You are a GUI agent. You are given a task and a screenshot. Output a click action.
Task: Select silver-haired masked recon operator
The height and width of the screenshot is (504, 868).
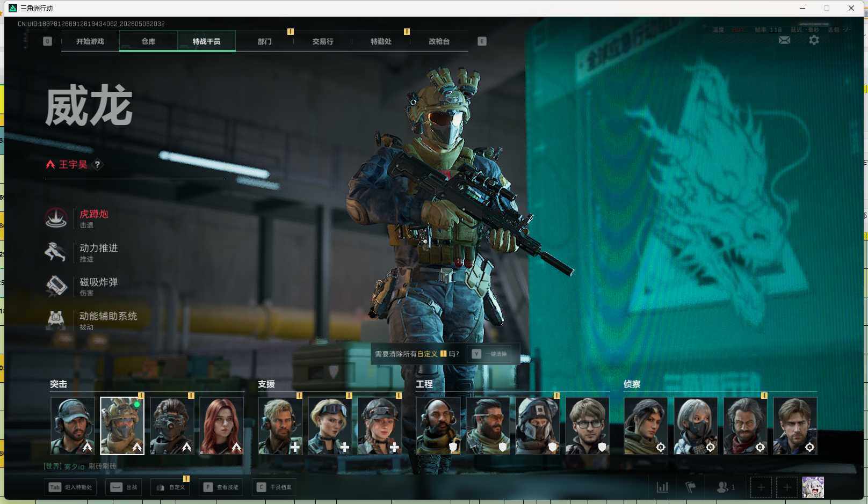click(x=696, y=426)
